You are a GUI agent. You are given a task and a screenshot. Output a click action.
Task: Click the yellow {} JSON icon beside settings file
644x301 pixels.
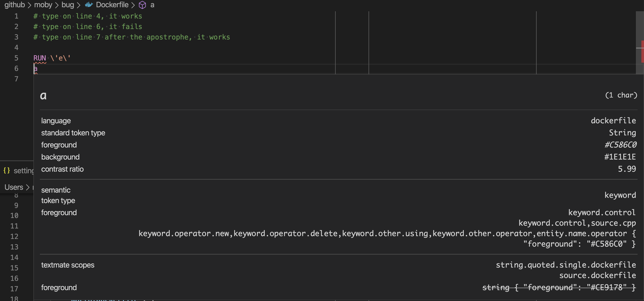(x=7, y=170)
